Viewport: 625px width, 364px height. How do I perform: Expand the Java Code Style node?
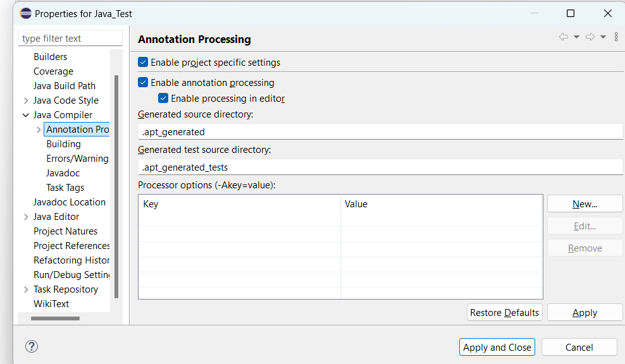26,100
